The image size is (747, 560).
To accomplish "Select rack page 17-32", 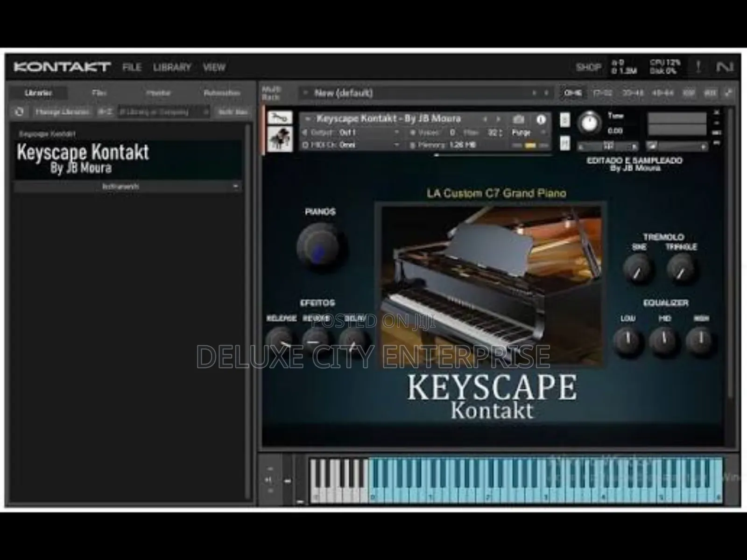I will tap(602, 93).
